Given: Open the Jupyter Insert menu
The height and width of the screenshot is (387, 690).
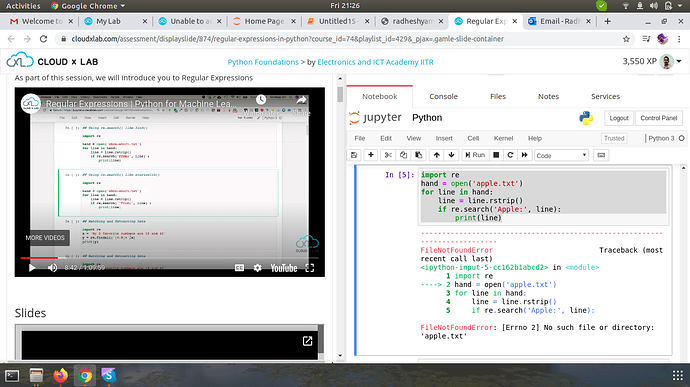Looking at the screenshot, I should click(444, 138).
